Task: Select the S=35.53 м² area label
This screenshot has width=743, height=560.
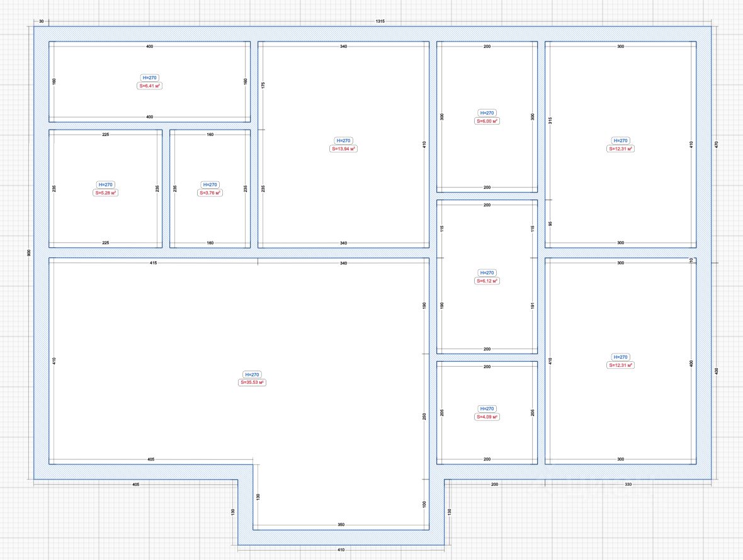Action: click(x=252, y=383)
